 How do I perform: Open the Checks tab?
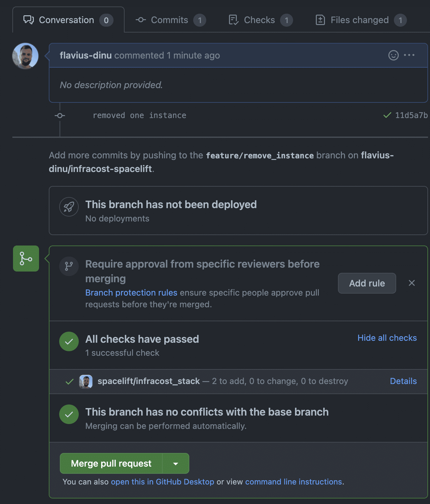pos(259,20)
